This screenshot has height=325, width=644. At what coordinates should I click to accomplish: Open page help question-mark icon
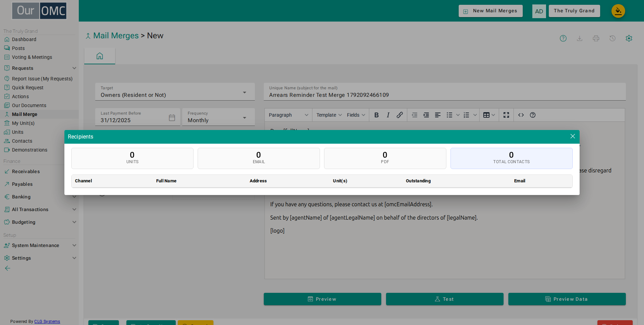[x=563, y=38]
